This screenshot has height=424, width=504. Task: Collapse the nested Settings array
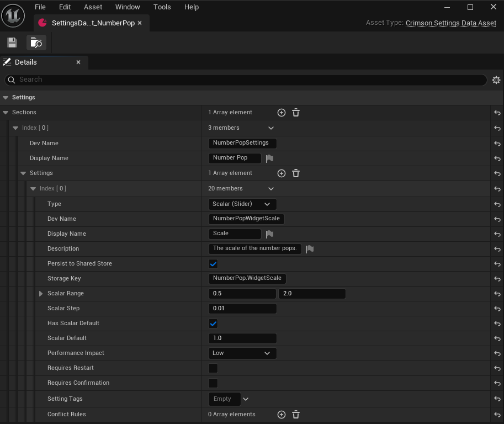click(x=23, y=173)
